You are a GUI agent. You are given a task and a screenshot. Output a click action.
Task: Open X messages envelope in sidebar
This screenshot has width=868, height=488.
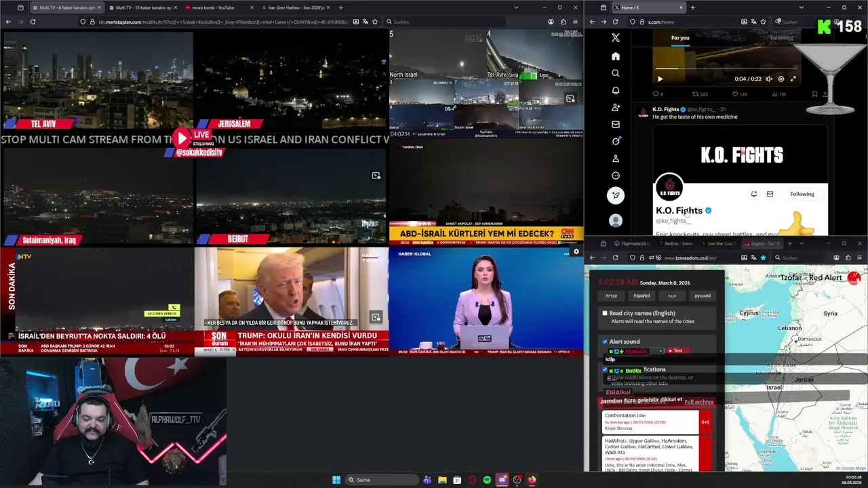[616, 124]
